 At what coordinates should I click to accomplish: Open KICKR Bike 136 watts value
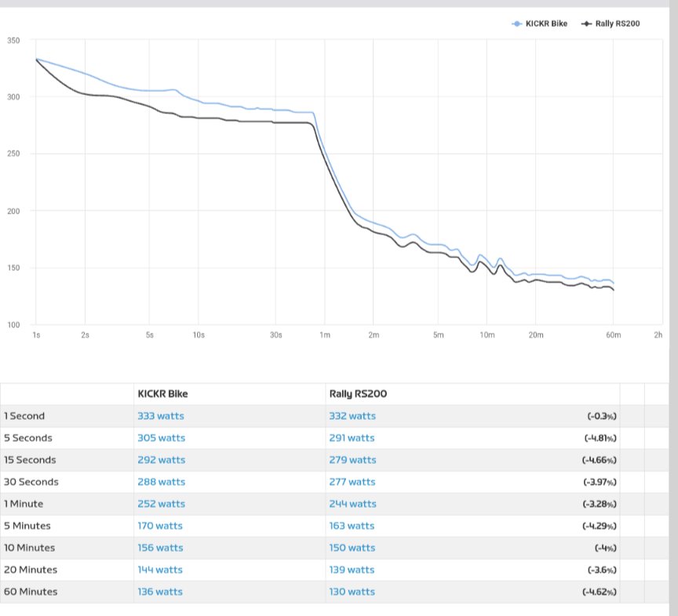160,592
